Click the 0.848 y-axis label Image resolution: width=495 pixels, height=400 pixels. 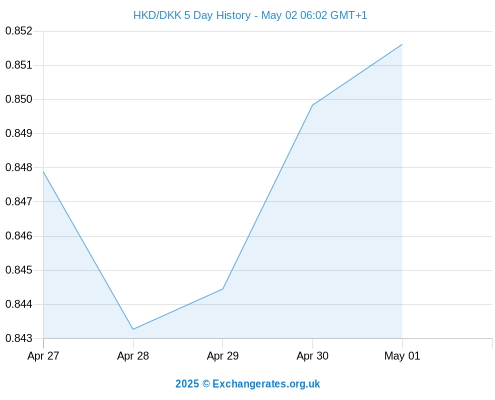[x=19, y=167]
